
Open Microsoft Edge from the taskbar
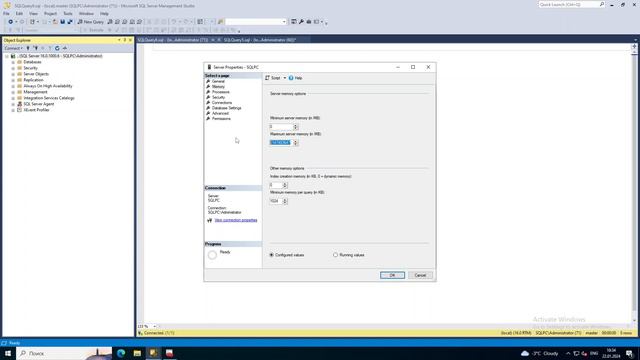coord(121,353)
